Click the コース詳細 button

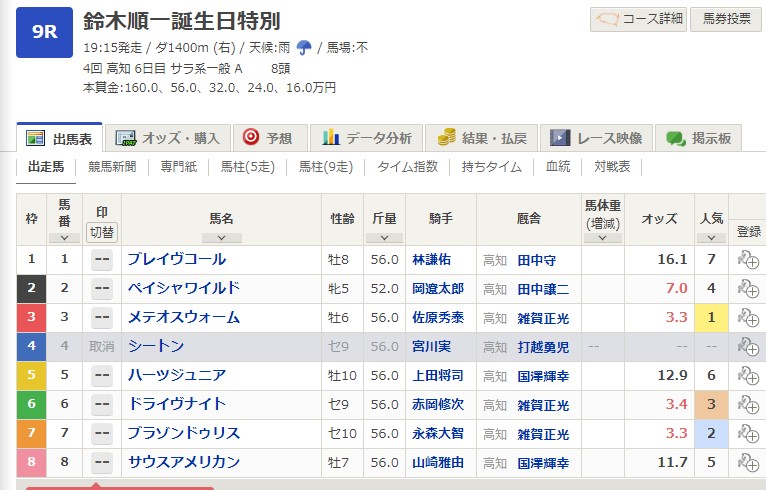(x=638, y=19)
